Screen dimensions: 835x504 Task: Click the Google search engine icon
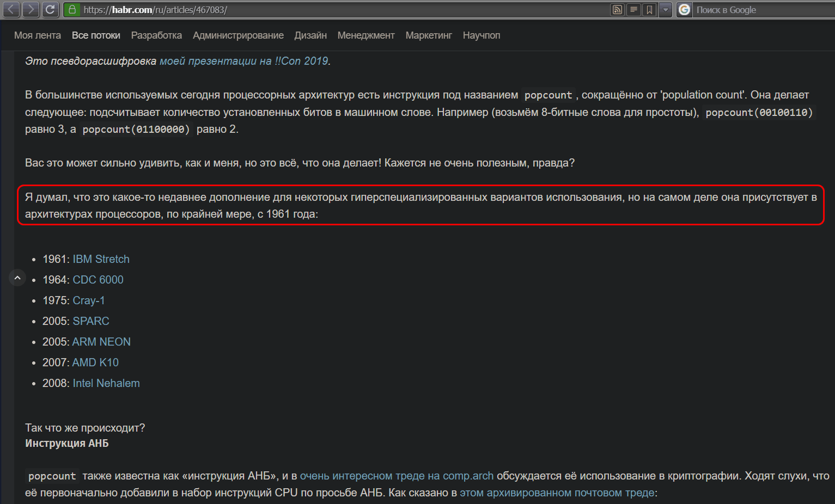[685, 9]
